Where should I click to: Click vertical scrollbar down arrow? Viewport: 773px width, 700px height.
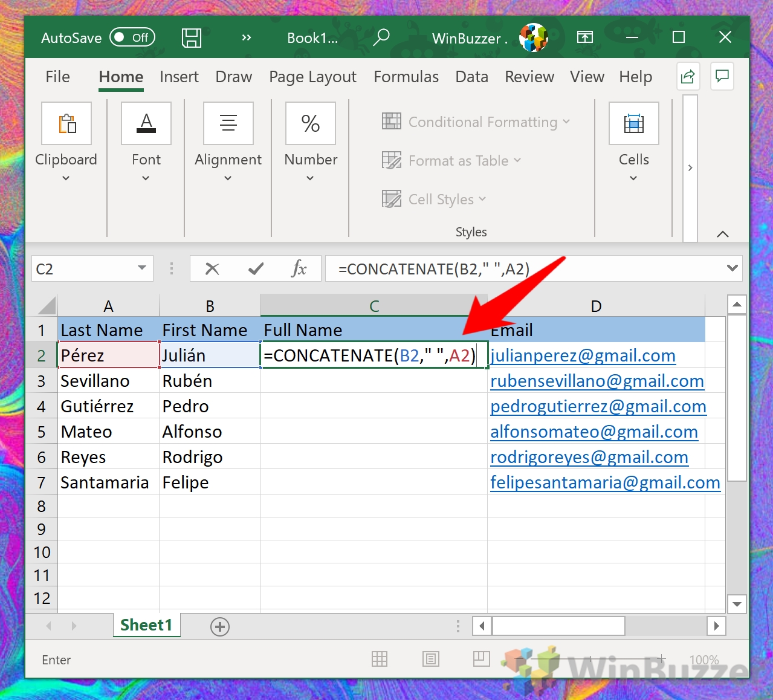click(737, 603)
